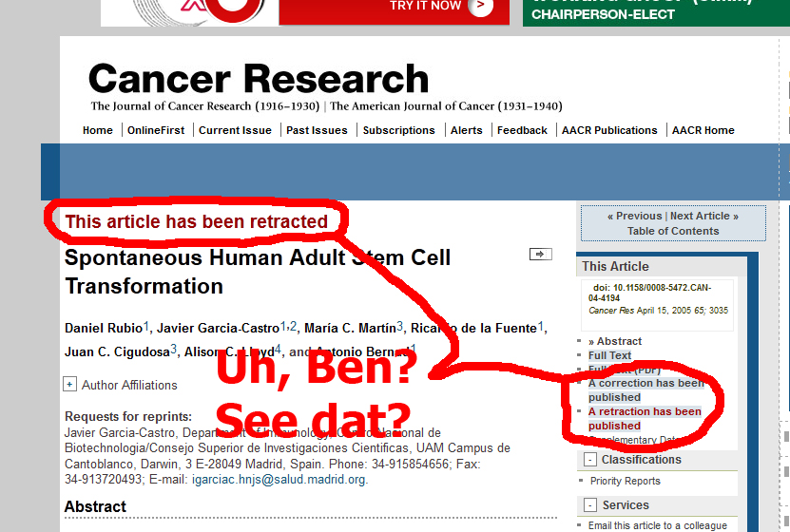Open the Table of Contents link
This screenshot has height=532, width=790.
673,231
